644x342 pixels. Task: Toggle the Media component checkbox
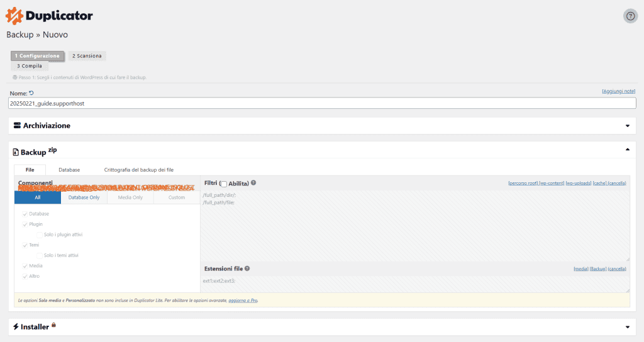(25, 266)
